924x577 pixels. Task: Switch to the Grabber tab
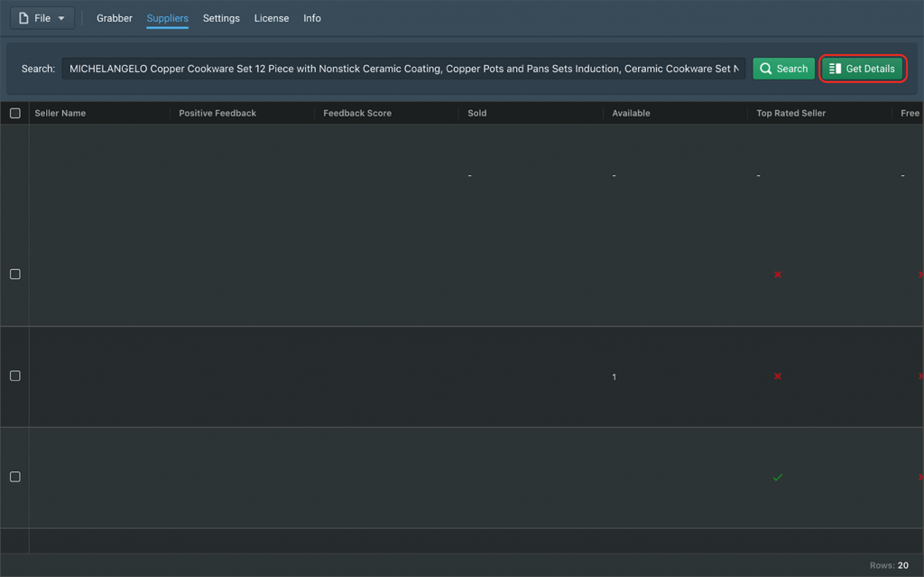click(x=115, y=18)
